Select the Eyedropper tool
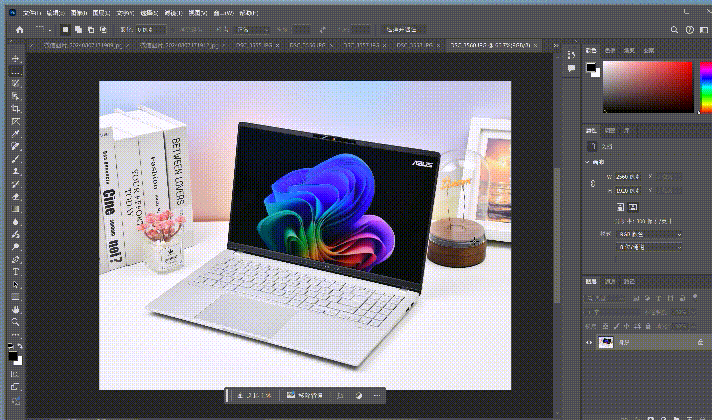 [15, 134]
